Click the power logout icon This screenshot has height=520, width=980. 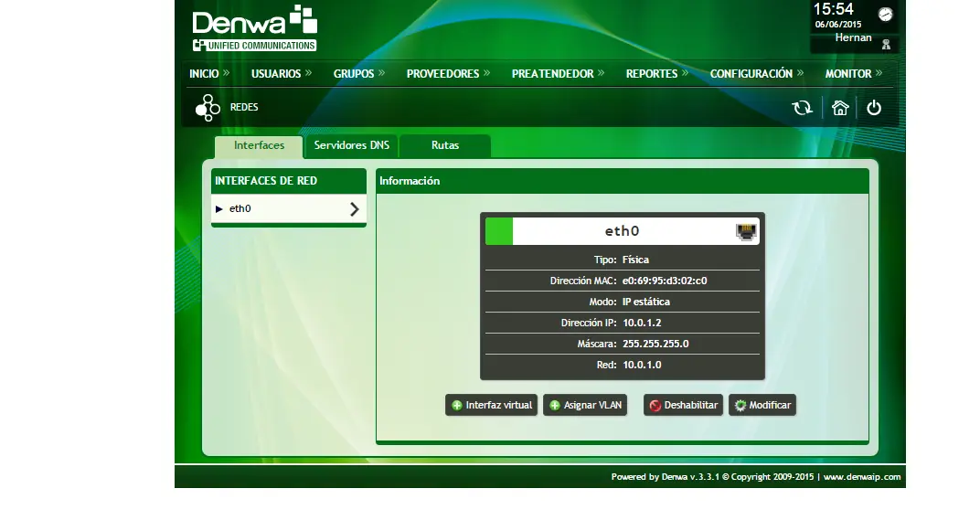(x=874, y=108)
